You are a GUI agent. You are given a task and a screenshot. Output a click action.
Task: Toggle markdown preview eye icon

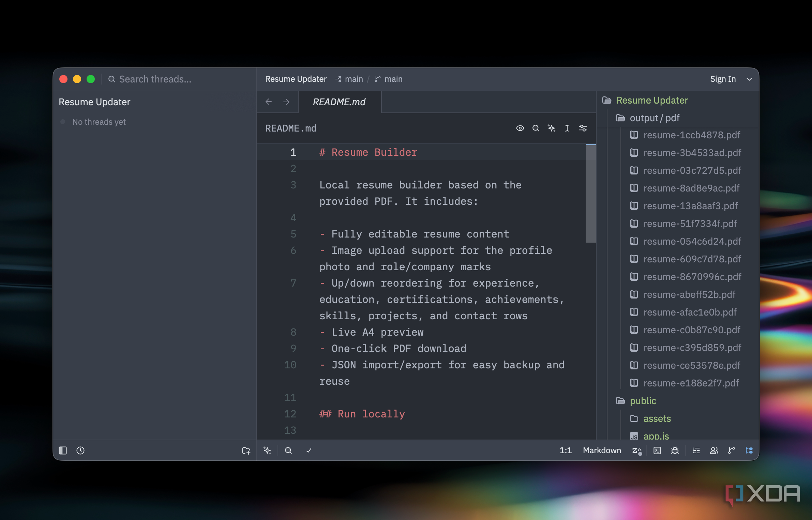[x=520, y=128]
